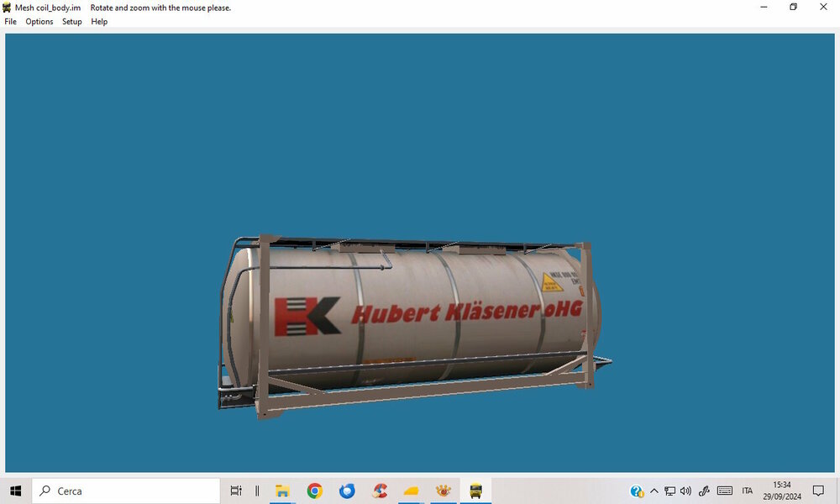
Task: Open the touch keyboard icon
Action: [725, 491]
